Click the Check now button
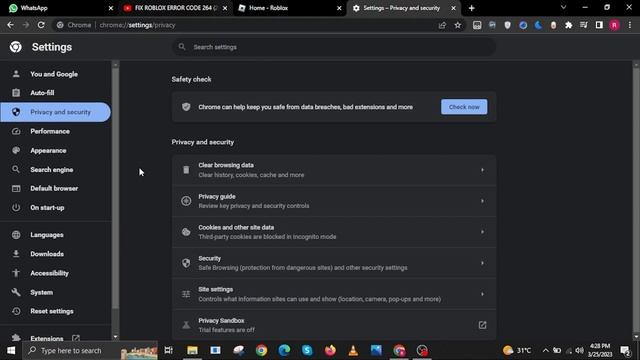This screenshot has height=360, width=640. tap(464, 107)
